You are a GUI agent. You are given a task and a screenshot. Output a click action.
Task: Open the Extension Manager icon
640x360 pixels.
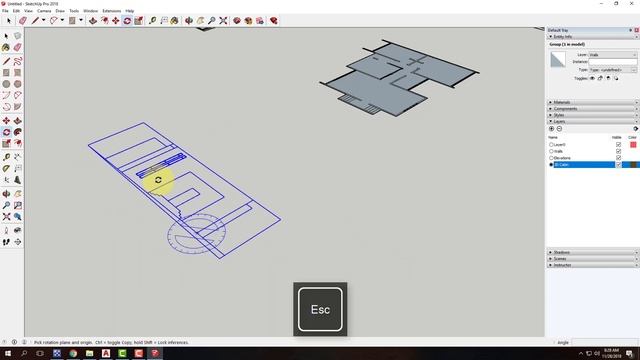tap(274, 20)
